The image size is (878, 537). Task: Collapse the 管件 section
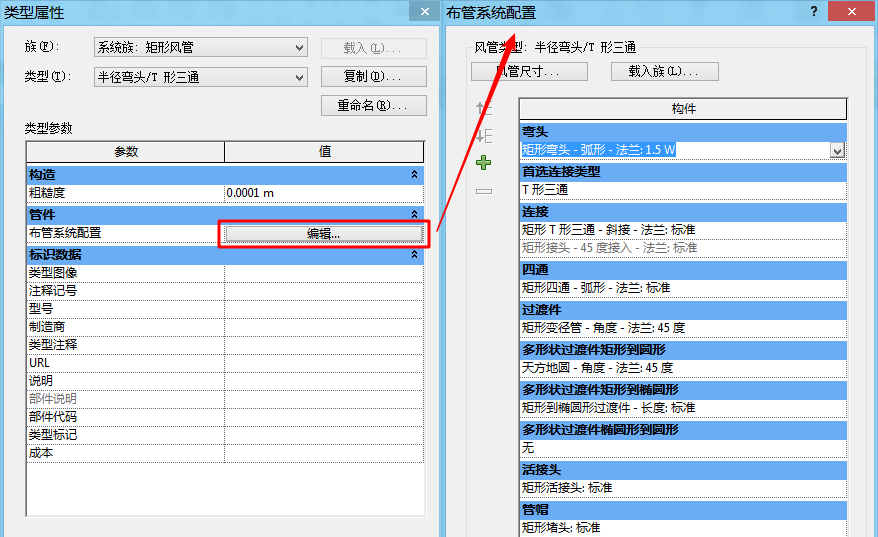[x=414, y=214]
